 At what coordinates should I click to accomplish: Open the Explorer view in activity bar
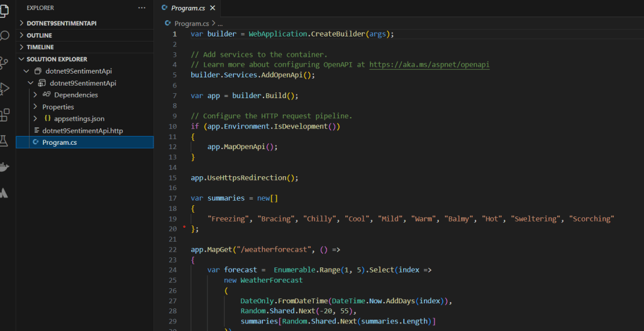click(4, 9)
